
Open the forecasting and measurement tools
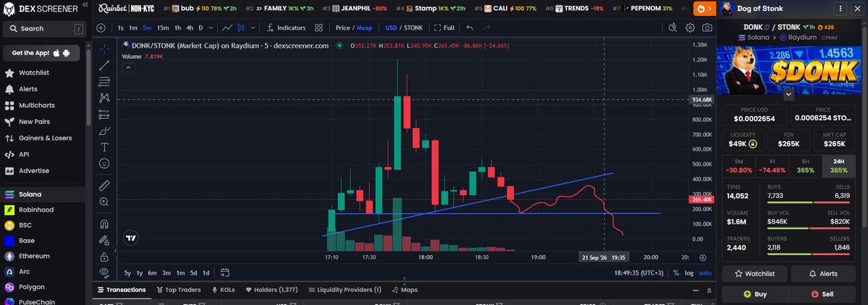click(x=104, y=114)
